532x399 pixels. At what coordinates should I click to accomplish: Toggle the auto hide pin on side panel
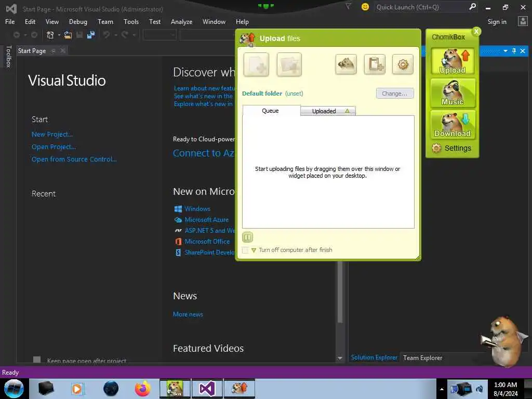514,51
